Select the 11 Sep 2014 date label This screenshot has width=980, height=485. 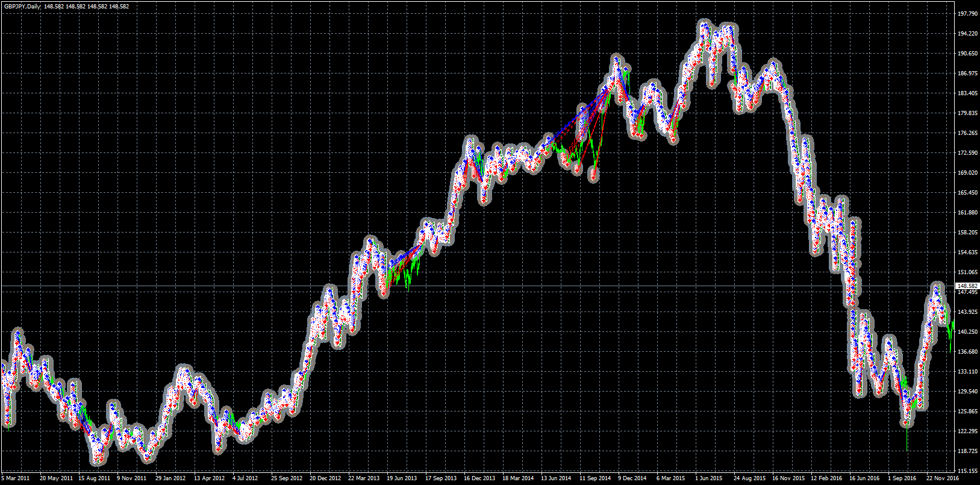click(595, 478)
